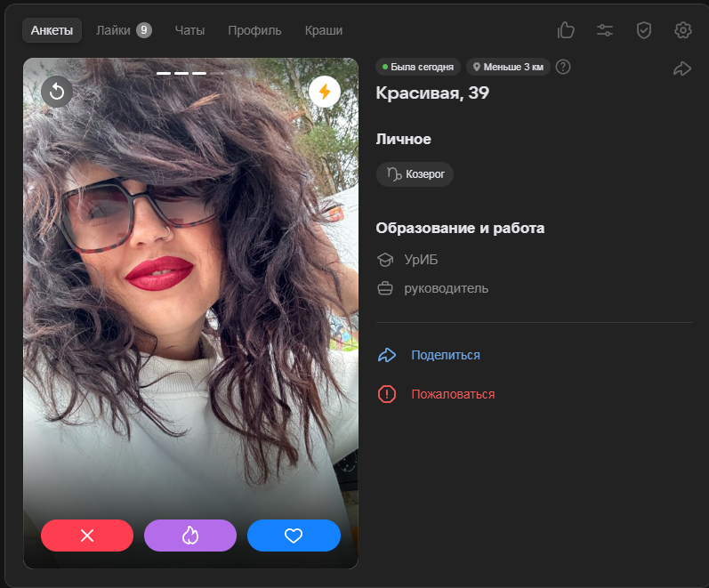Click the red exclamation report icon

(x=387, y=394)
